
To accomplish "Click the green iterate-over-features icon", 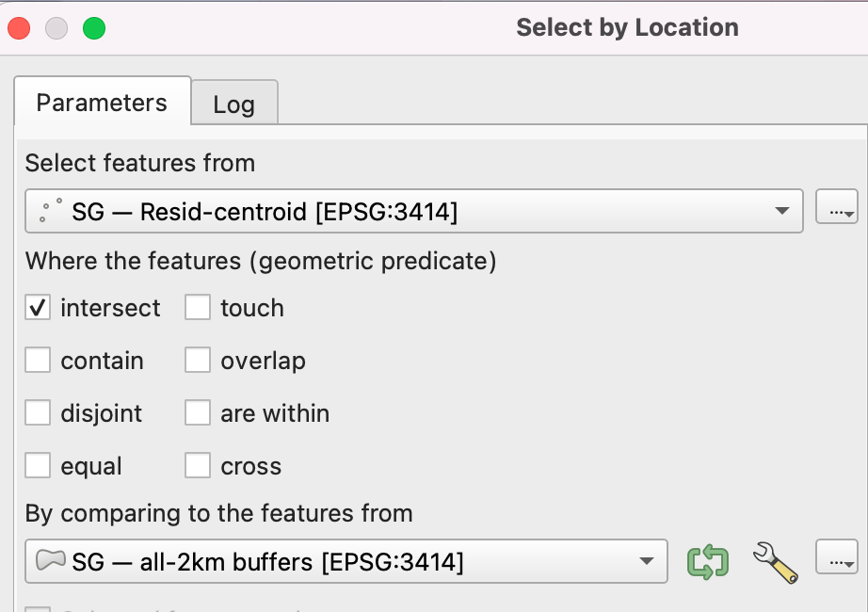I will [x=708, y=562].
